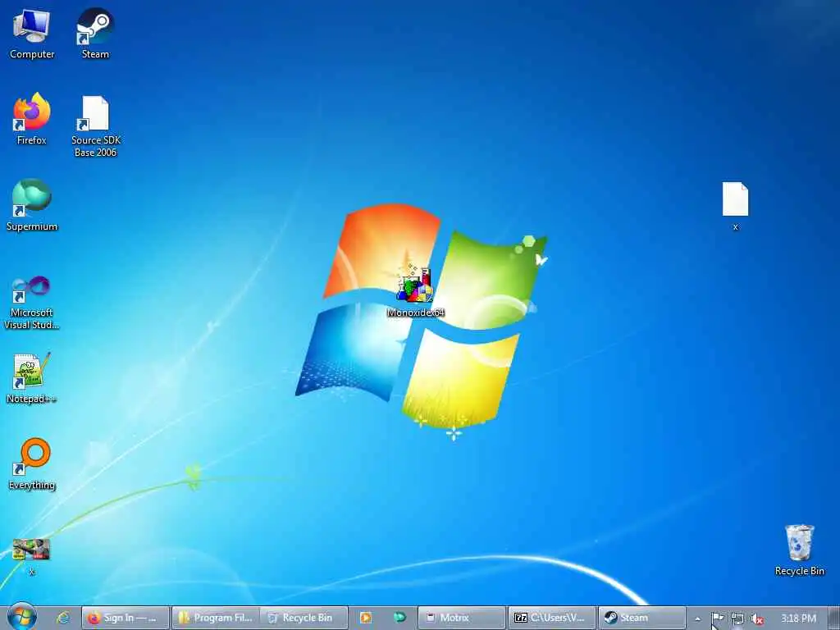Viewport: 840px width, 630px height.
Task: Click the Show Desktop strip beside the clock
Action: point(833,619)
